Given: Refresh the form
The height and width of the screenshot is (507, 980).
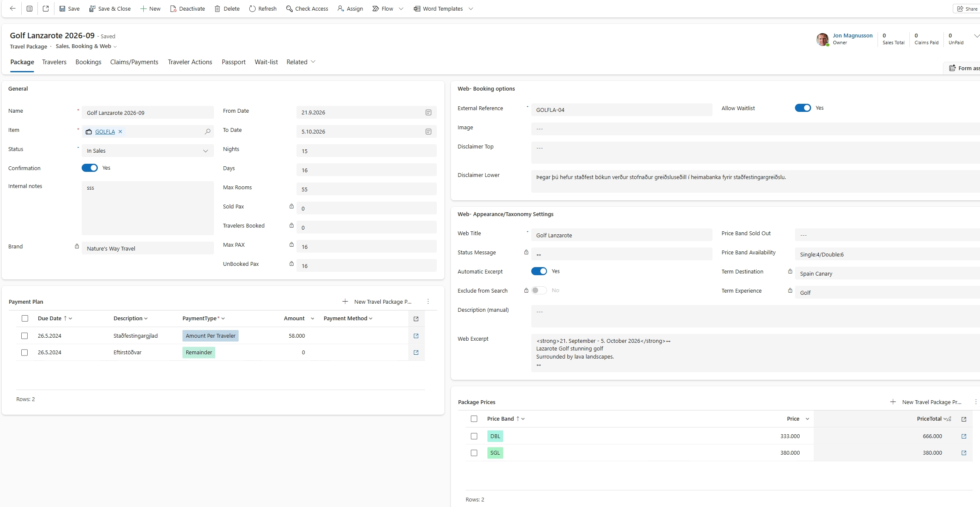Looking at the screenshot, I should tap(263, 9).
